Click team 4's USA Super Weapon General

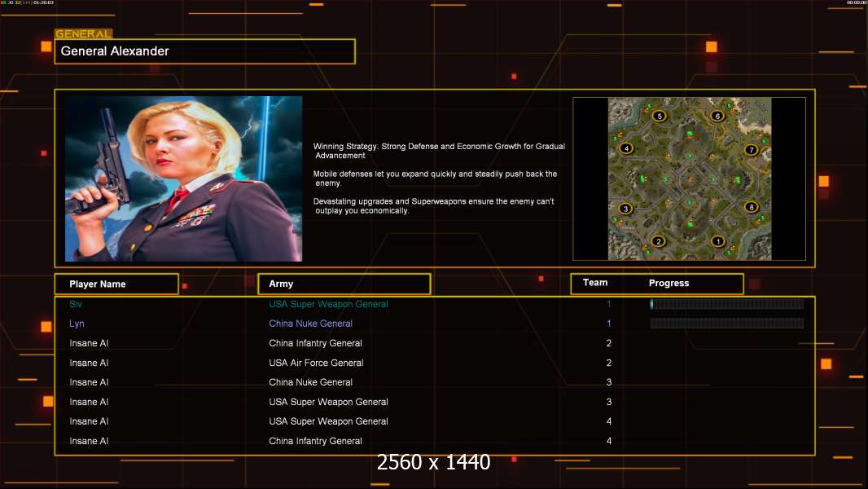tap(328, 421)
